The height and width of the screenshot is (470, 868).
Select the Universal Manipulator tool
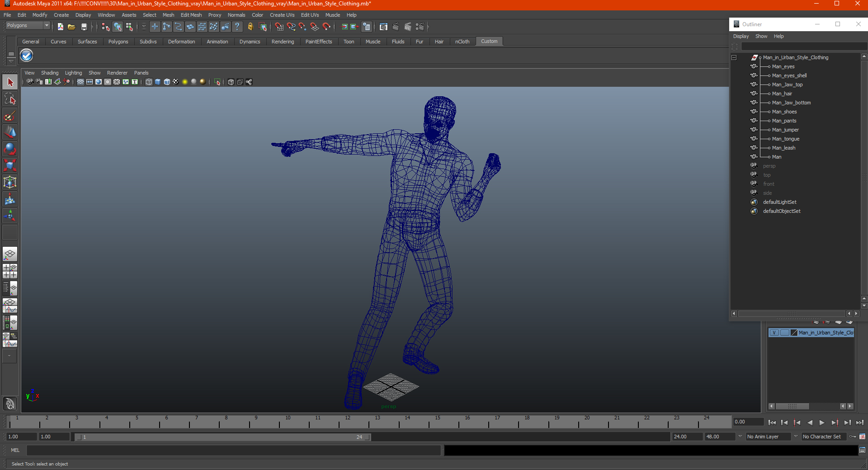click(x=10, y=182)
